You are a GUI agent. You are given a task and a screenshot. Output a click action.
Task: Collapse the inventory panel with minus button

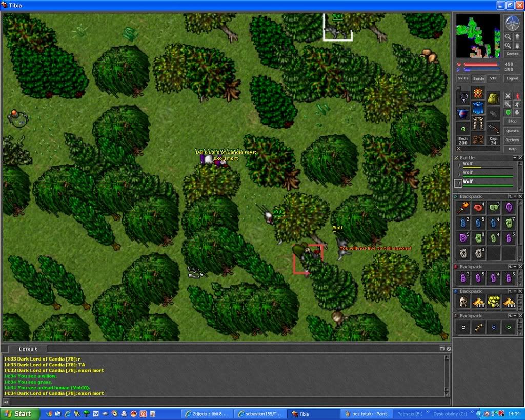(459, 88)
